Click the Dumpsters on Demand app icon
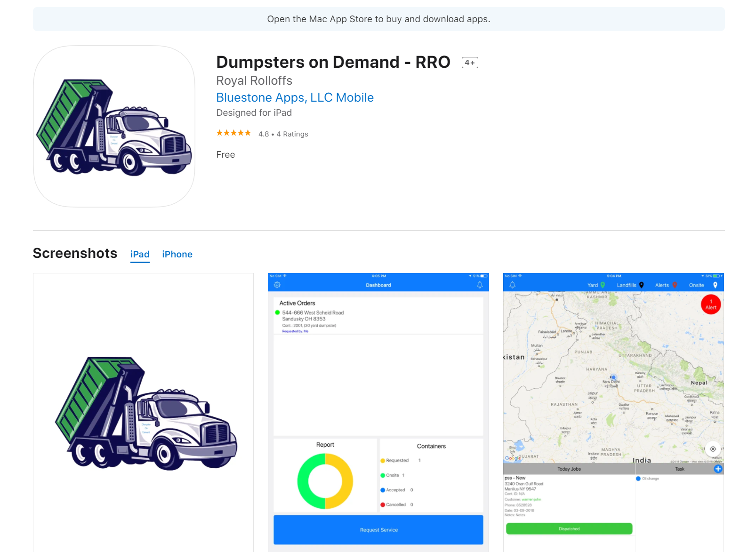This screenshot has height=552, width=756. coord(114,126)
